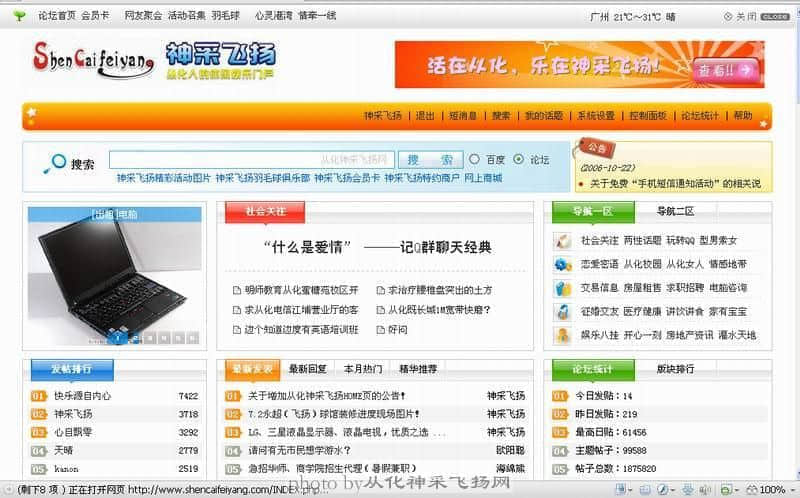Screen dimensions: 800x498
Task: Select the 发帖排行 tab
Action: click(x=72, y=369)
